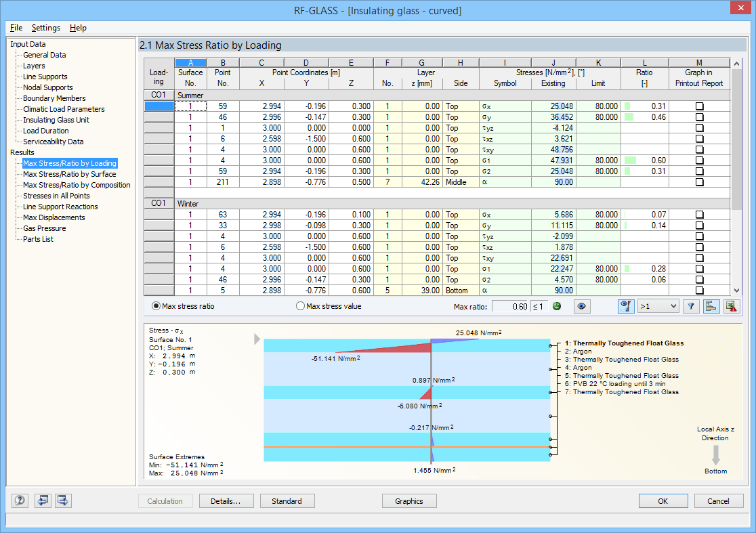Open the >1 ratio filter dropdown

point(658,307)
